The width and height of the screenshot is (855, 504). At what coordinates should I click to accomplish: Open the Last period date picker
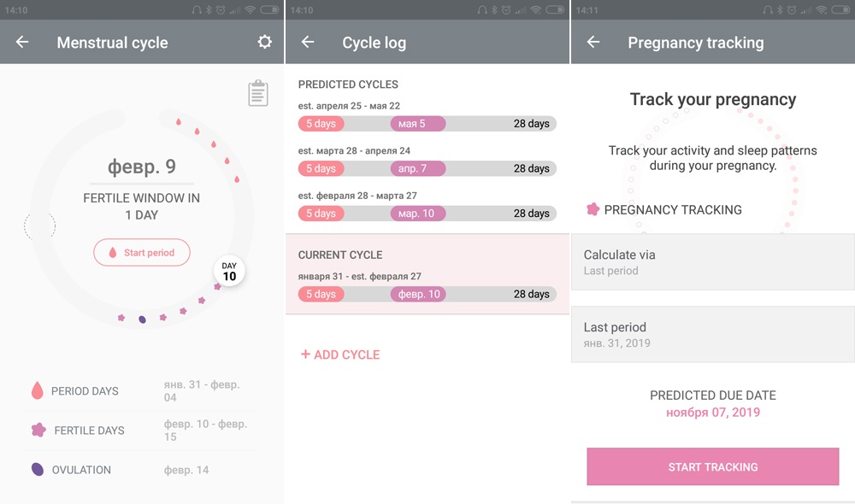pyautogui.click(x=712, y=333)
